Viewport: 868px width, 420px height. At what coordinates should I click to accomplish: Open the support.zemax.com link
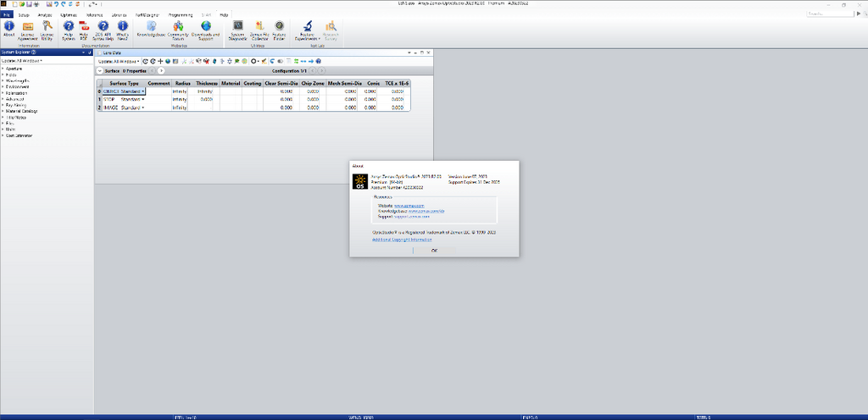point(411,217)
